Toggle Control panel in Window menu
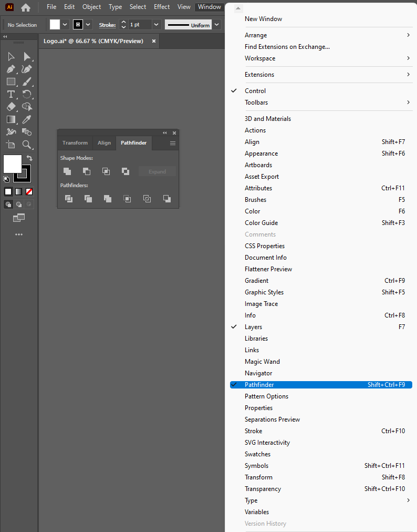This screenshot has width=417, height=532. pos(321,91)
